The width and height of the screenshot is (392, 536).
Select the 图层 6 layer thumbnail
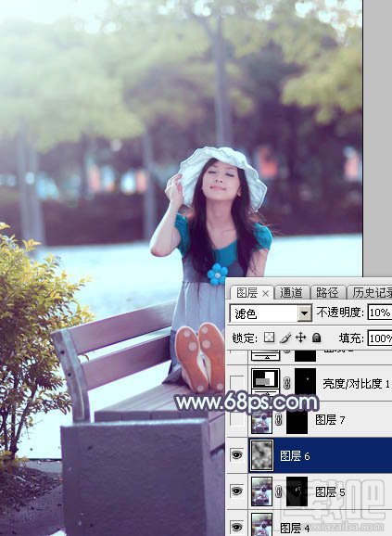coord(262,455)
